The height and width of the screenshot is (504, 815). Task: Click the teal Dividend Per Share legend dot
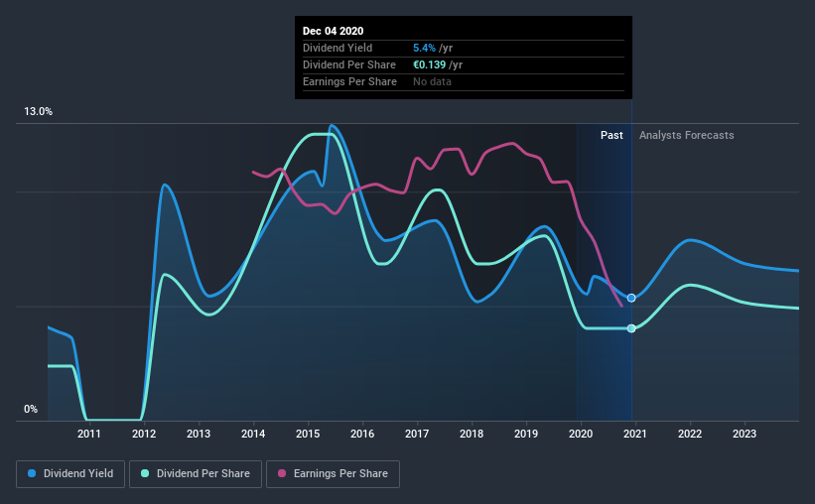[145, 473]
